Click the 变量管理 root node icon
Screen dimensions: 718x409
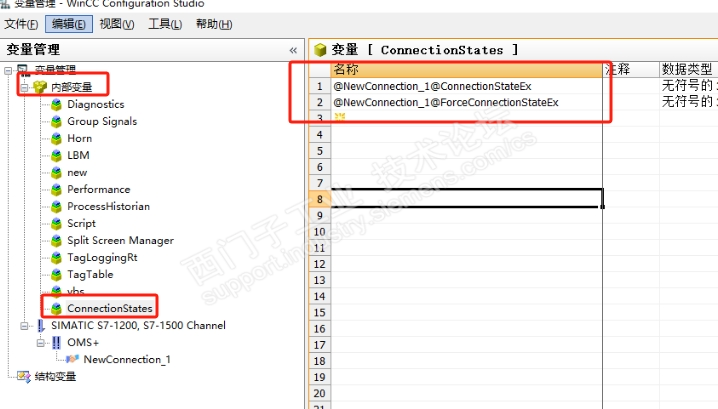pos(23,70)
